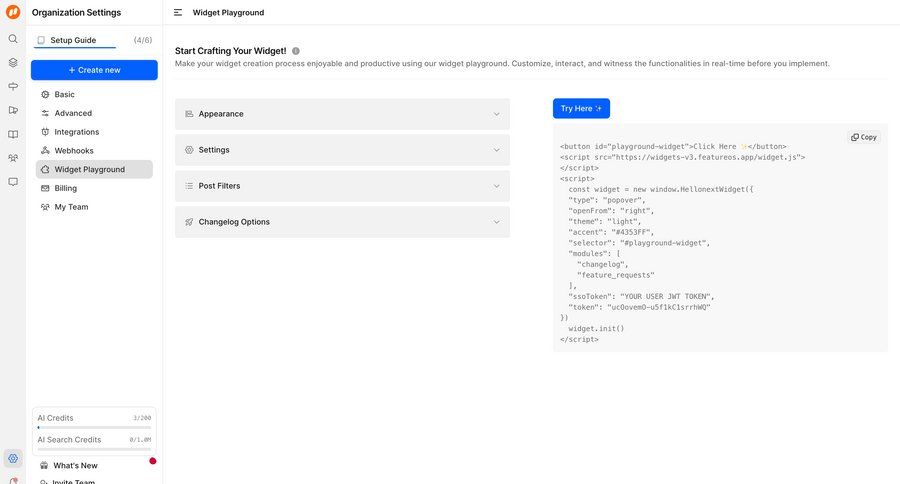The image size is (900, 484).
Task: Open Advanced settings page
Action: (94, 113)
